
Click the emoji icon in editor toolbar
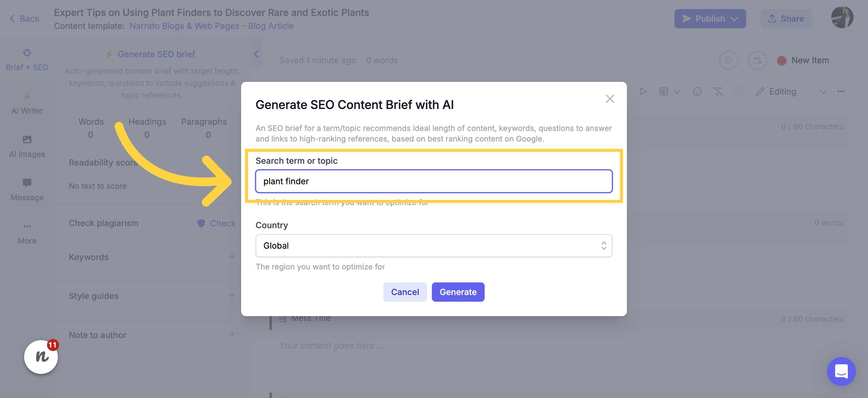point(697,92)
